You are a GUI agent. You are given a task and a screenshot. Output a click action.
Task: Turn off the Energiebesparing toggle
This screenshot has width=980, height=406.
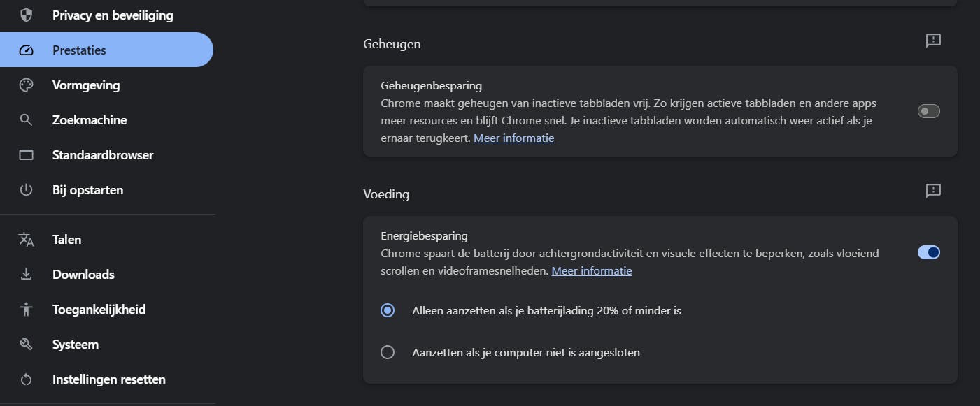[928, 252]
